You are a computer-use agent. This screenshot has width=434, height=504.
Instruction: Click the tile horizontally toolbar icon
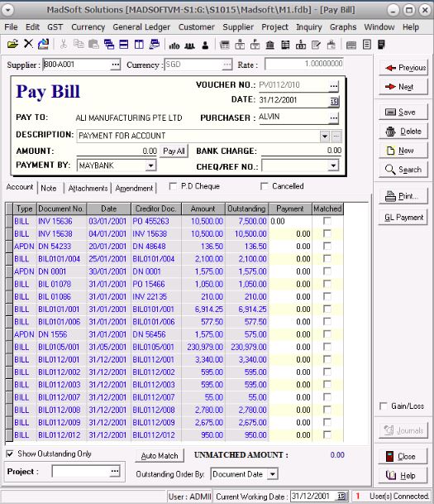pos(124,44)
